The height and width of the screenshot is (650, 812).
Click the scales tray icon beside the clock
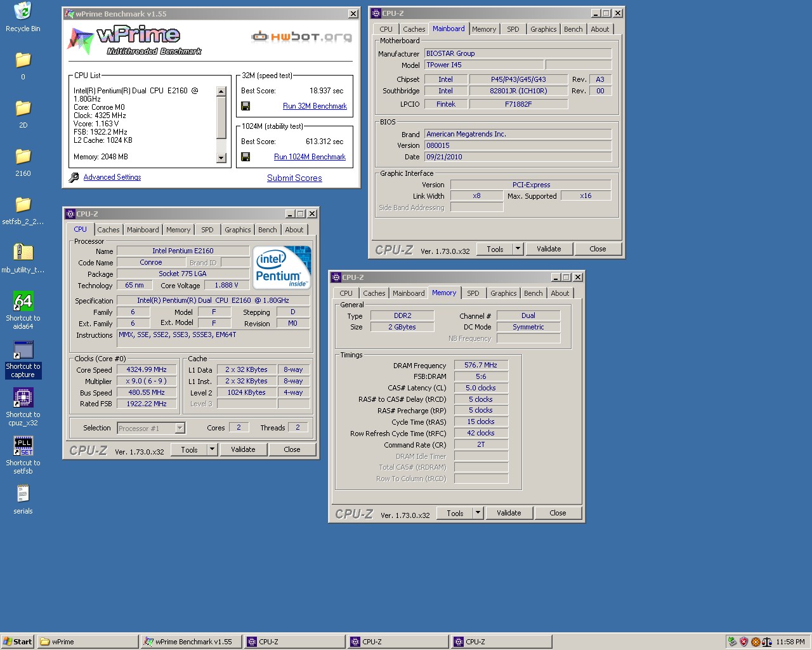point(766,642)
